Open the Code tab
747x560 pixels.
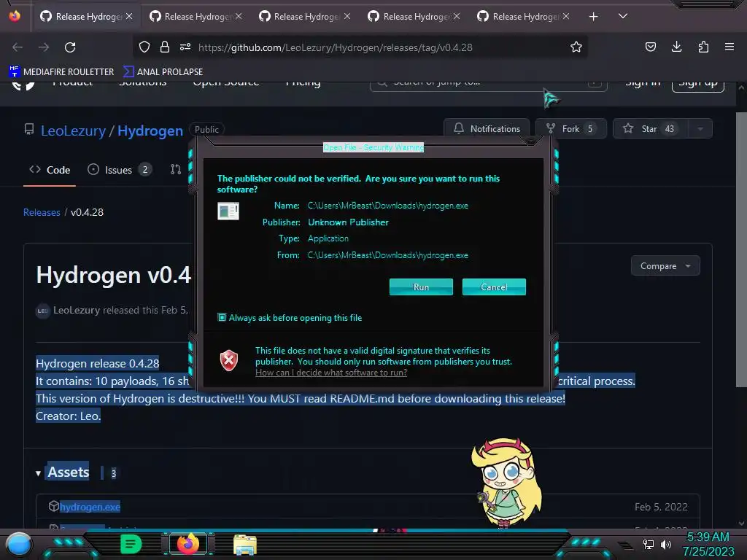click(50, 170)
